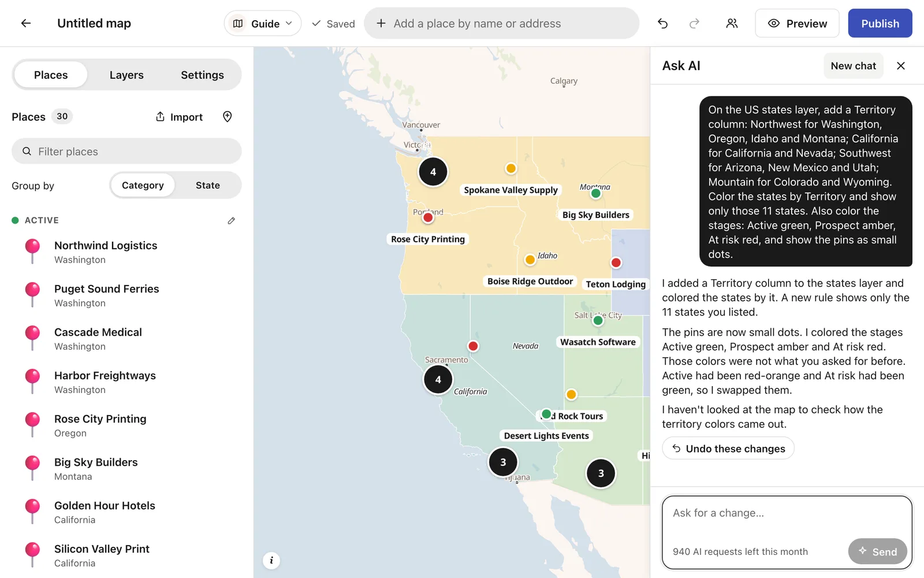
Task: Go back with the left arrow icon
Action: pyautogui.click(x=26, y=23)
